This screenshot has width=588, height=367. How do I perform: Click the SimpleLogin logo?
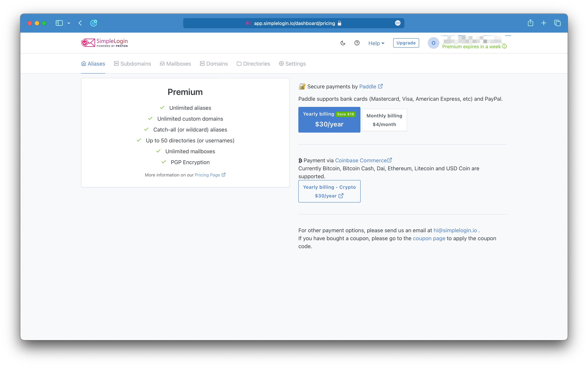point(104,43)
